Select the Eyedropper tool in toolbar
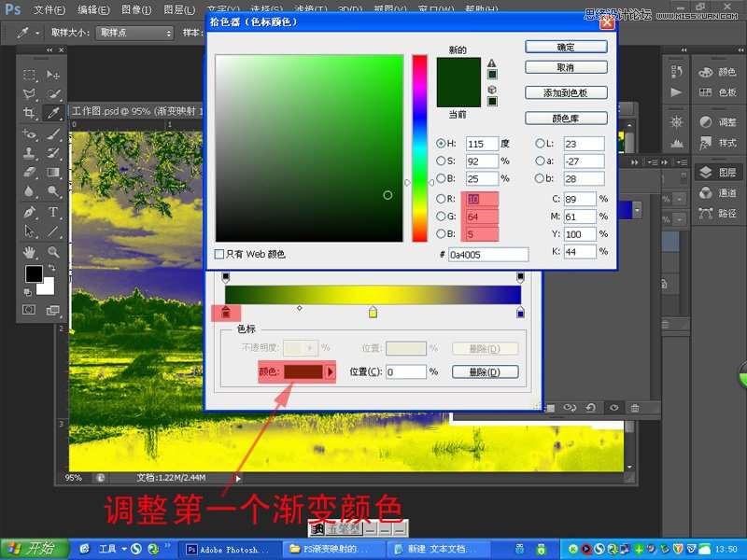Screen dimensions: 747x560 53,113
